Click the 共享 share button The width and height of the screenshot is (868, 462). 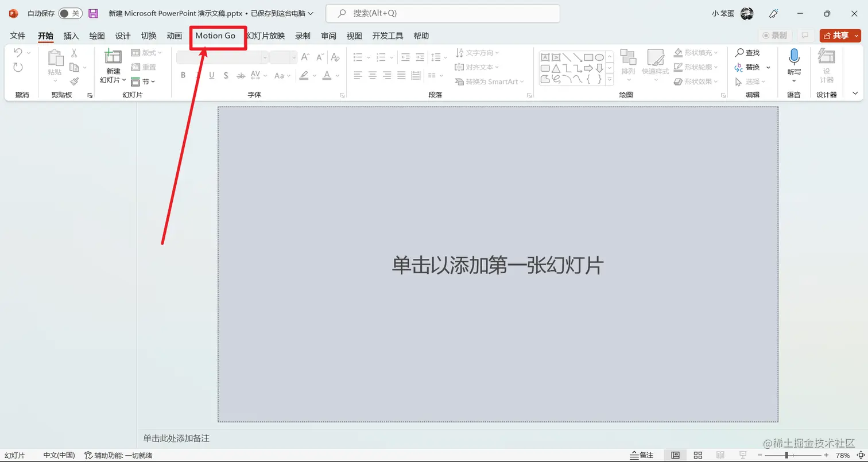pos(840,36)
